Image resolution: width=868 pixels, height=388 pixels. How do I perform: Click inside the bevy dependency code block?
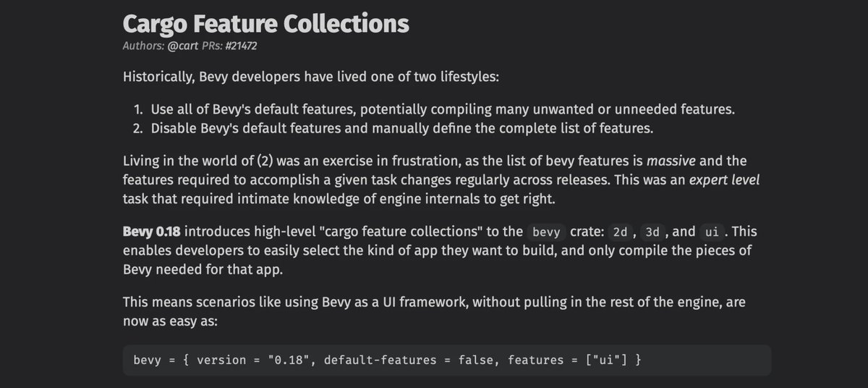pos(447,360)
